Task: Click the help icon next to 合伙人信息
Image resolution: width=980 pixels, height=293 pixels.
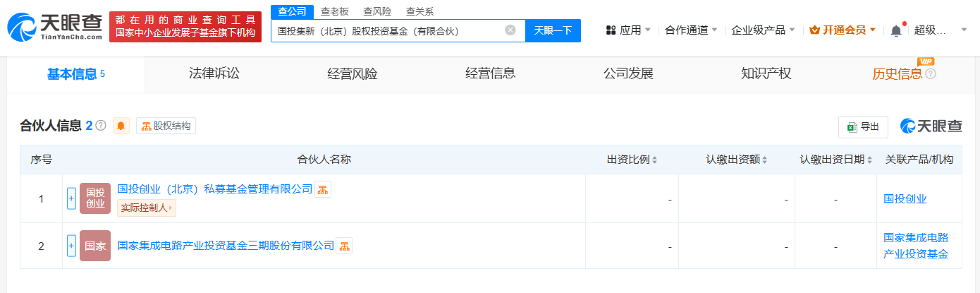Action: (x=101, y=126)
